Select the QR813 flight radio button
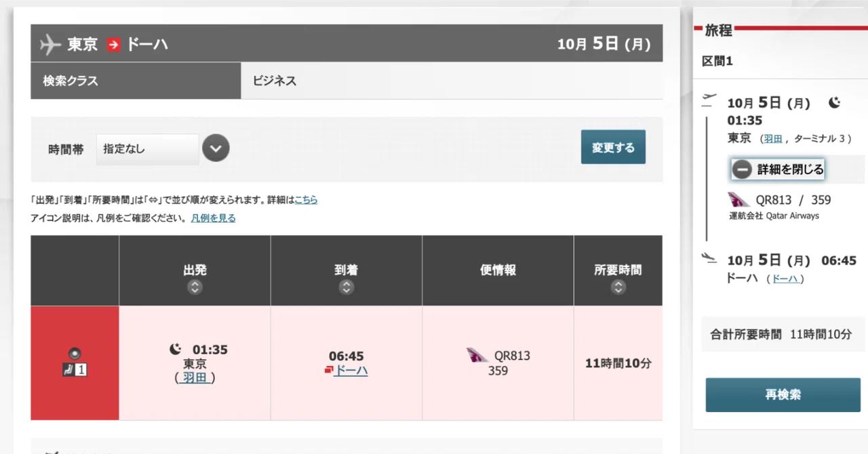Screen dimensions: 868x454 [75, 352]
